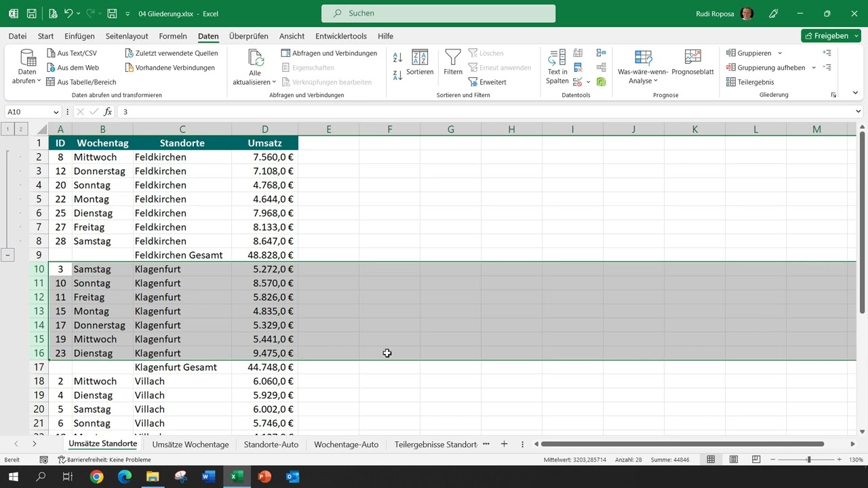
Task: Click the Suchen search box
Action: 438,13
